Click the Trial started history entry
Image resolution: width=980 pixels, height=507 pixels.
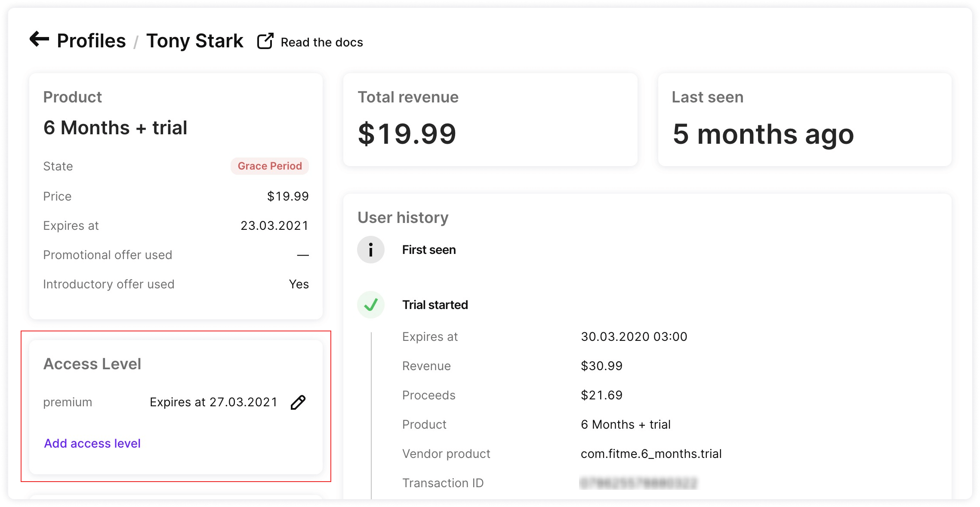tap(435, 305)
